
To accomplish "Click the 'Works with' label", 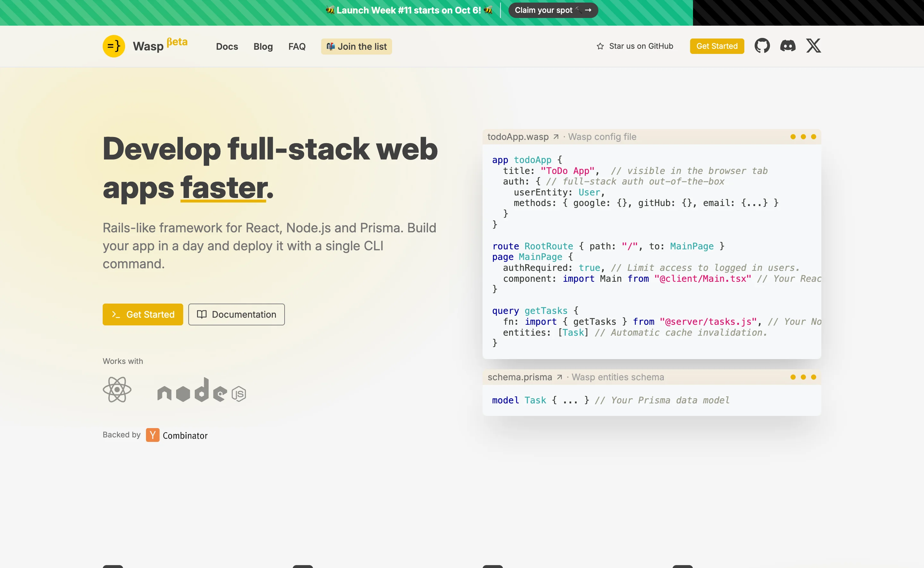I will coord(123,361).
